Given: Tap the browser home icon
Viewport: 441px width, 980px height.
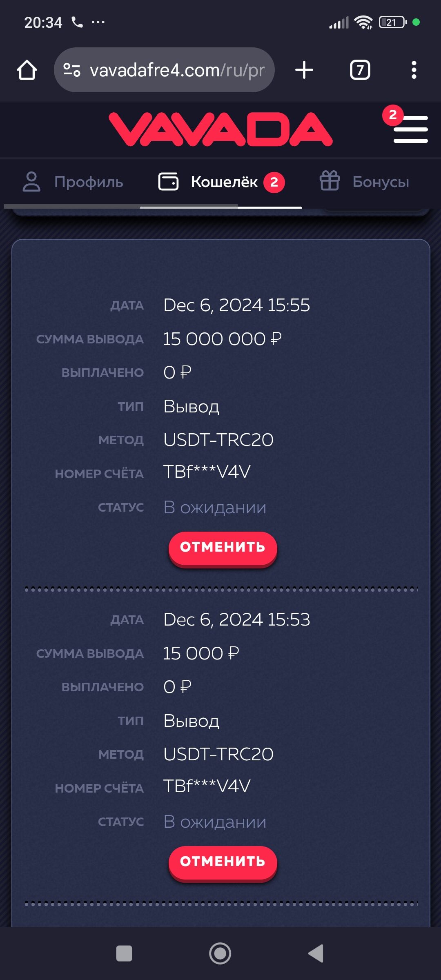Looking at the screenshot, I should pyautogui.click(x=27, y=70).
